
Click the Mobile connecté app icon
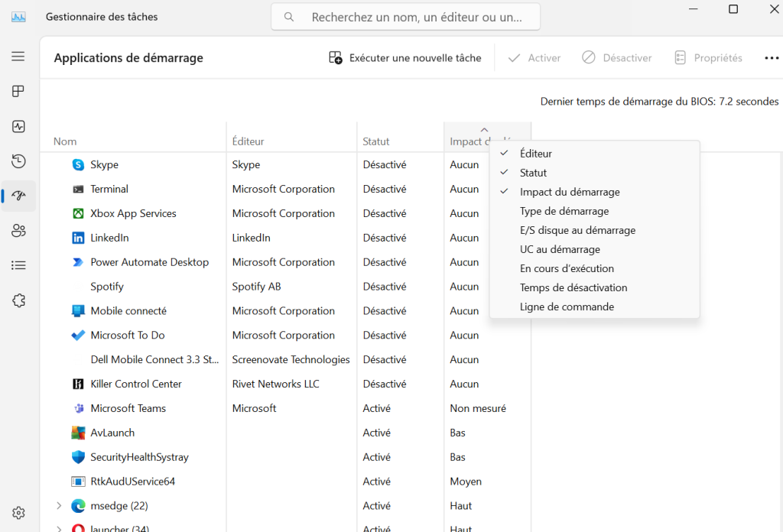[x=78, y=311]
